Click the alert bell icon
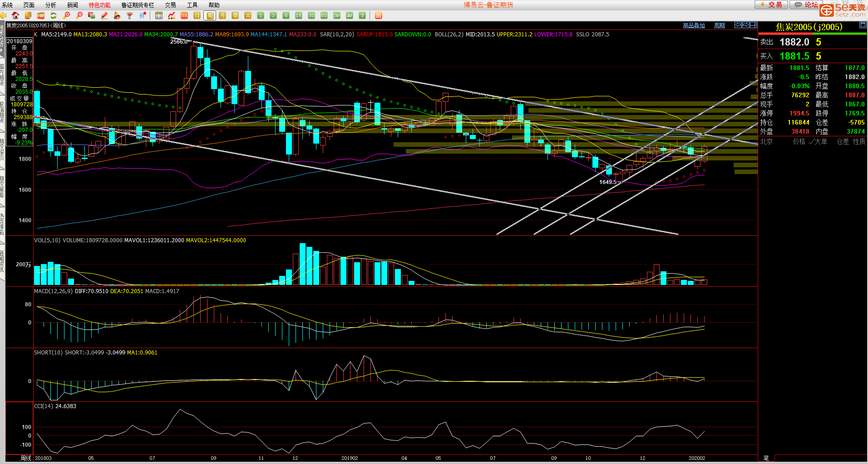This screenshot has width=868, height=464. point(117,15)
